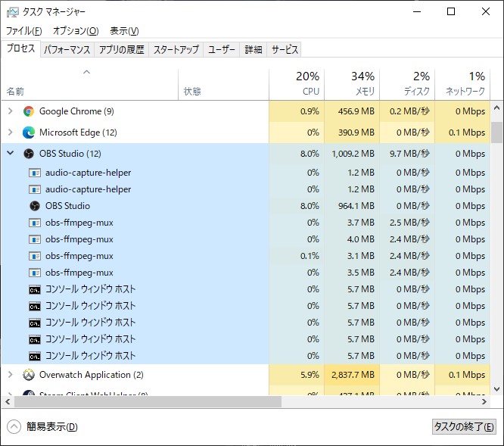Open the 表示(V) menu

[x=124, y=31]
